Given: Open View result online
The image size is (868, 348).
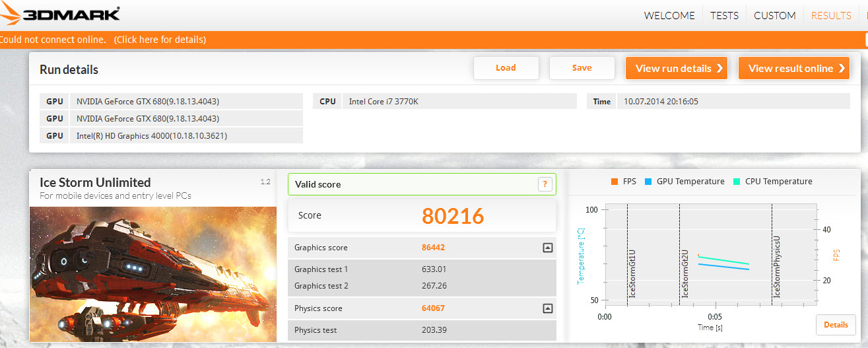Looking at the screenshot, I should pyautogui.click(x=793, y=68).
